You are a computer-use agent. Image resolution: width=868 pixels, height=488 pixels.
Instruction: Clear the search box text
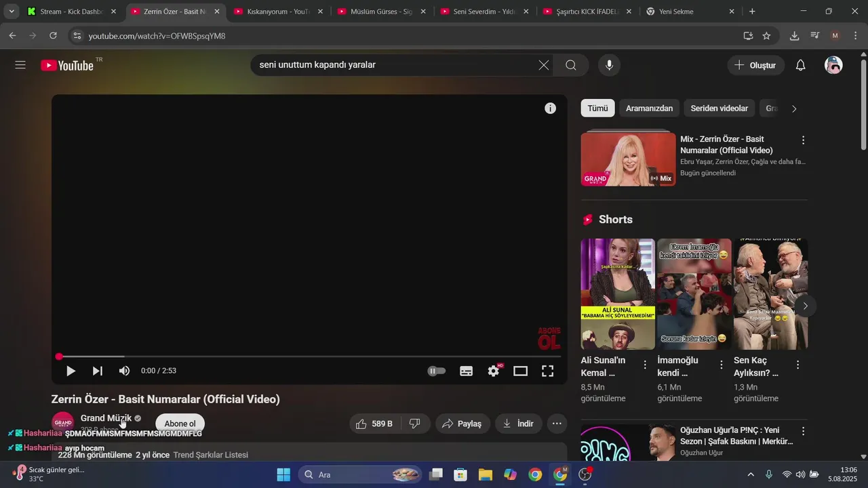click(544, 65)
